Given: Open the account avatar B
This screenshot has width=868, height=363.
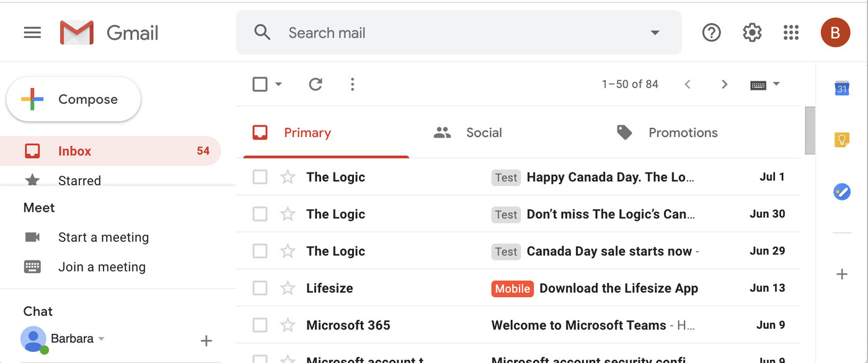Looking at the screenshot, I should [835, 32].
